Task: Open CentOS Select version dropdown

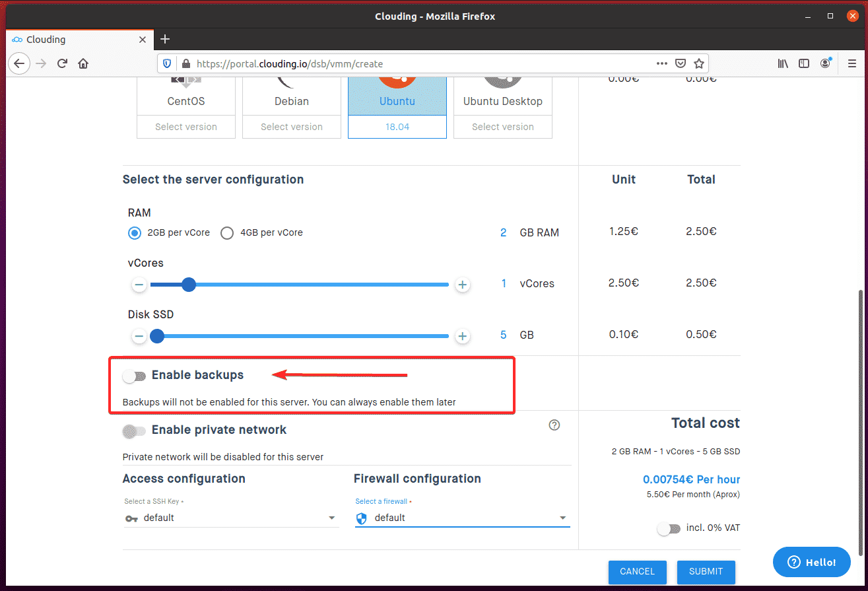Action: point(186,127)
